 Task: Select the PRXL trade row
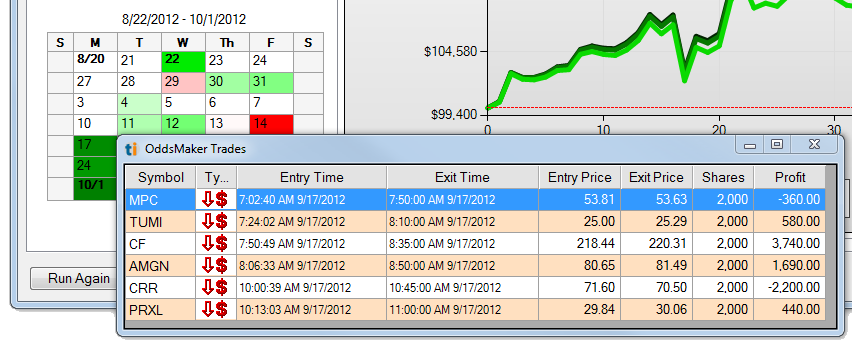click(x=475, y=310)
